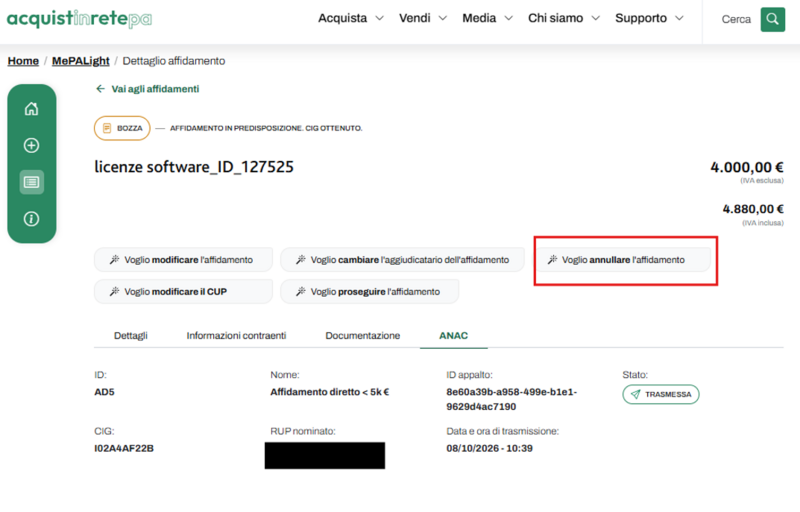This screenshot has height=512, width=800.
Task: Click the CIG value I02A4AF22B
Action: pyautogui.click(x=124, y=448)
